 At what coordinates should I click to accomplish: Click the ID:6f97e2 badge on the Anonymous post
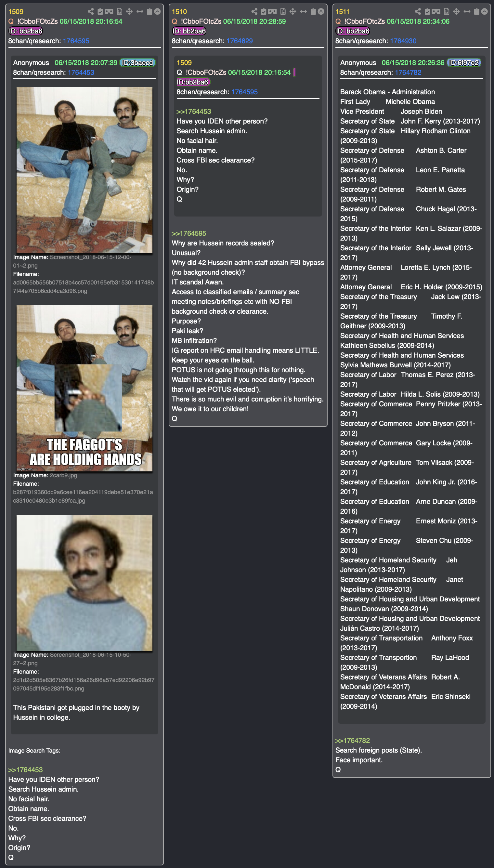464,63
